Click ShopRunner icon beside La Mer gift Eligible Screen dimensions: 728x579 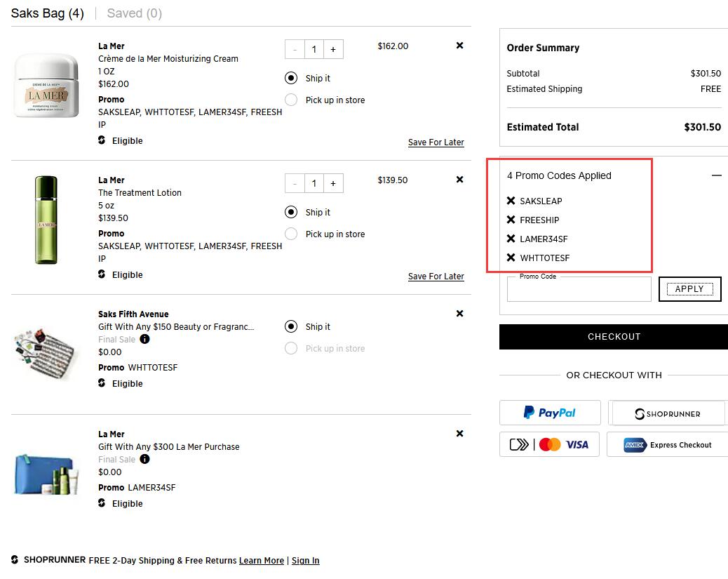point(102,503)
